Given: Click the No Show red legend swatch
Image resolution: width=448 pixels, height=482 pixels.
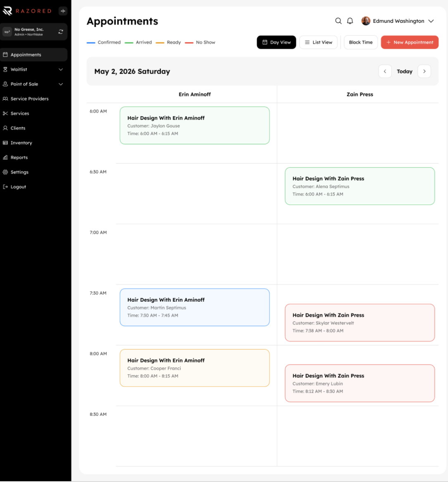Looking at the screenshot, I should pyautogui.click(x=189, y=43).
